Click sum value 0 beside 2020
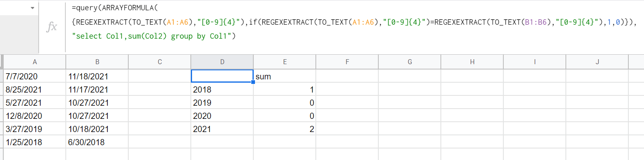Screen dimensions: 644x160 click(x=285, y=116)
